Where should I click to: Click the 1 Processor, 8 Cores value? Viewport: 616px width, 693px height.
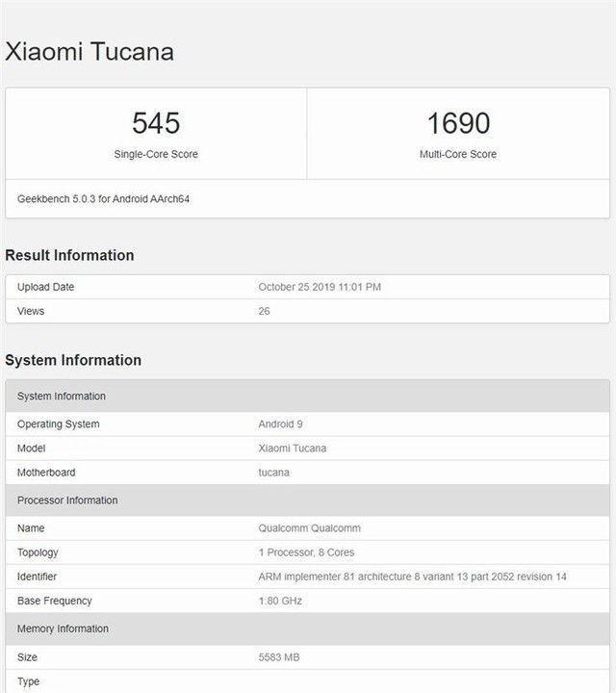pos(306,552)
